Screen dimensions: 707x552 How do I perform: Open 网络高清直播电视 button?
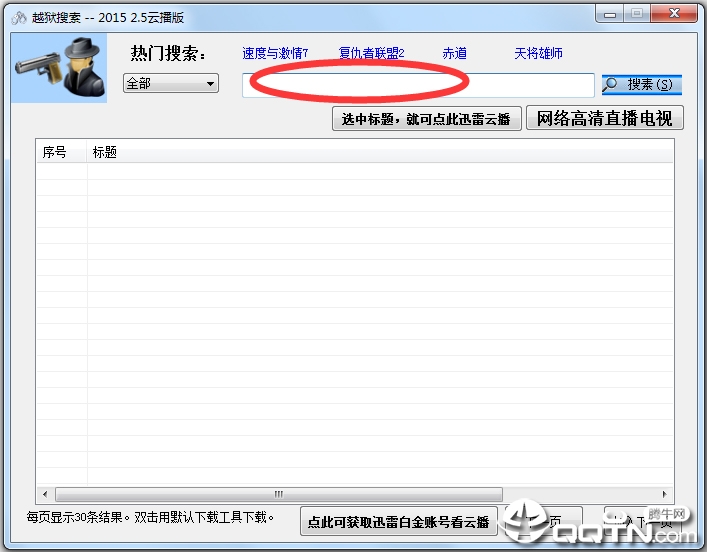tap(605, 118)
